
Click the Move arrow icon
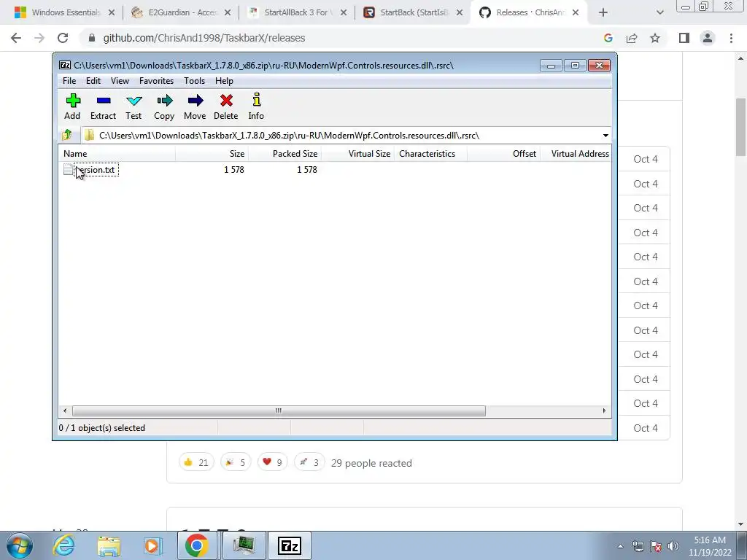[195, 106]
